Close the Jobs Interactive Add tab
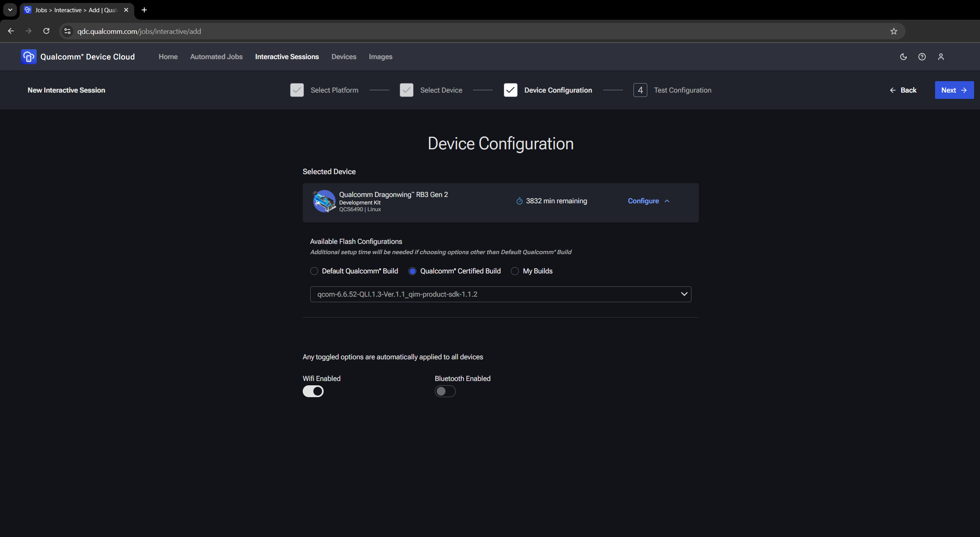 coord(126,10)
